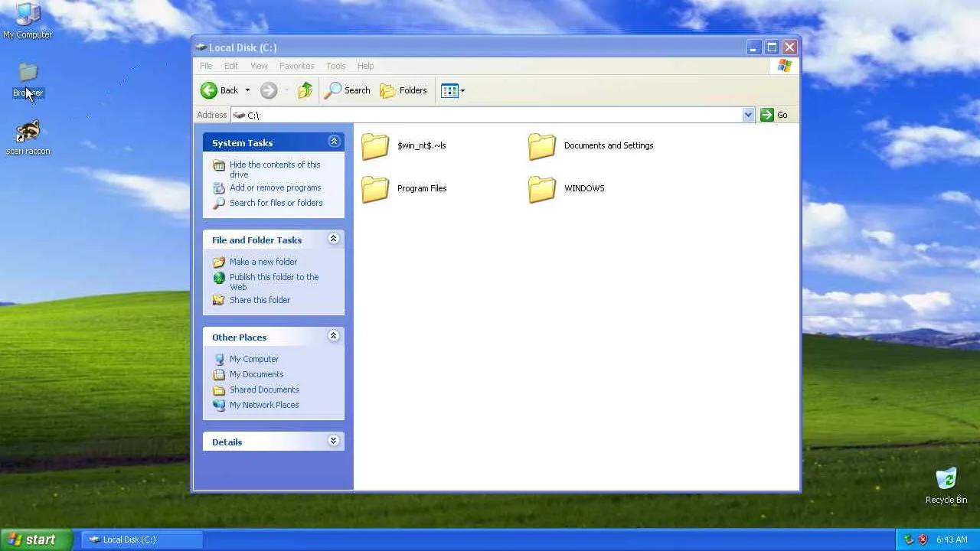Expand the Details panel

pyautogui.click(x=334, y=441)
